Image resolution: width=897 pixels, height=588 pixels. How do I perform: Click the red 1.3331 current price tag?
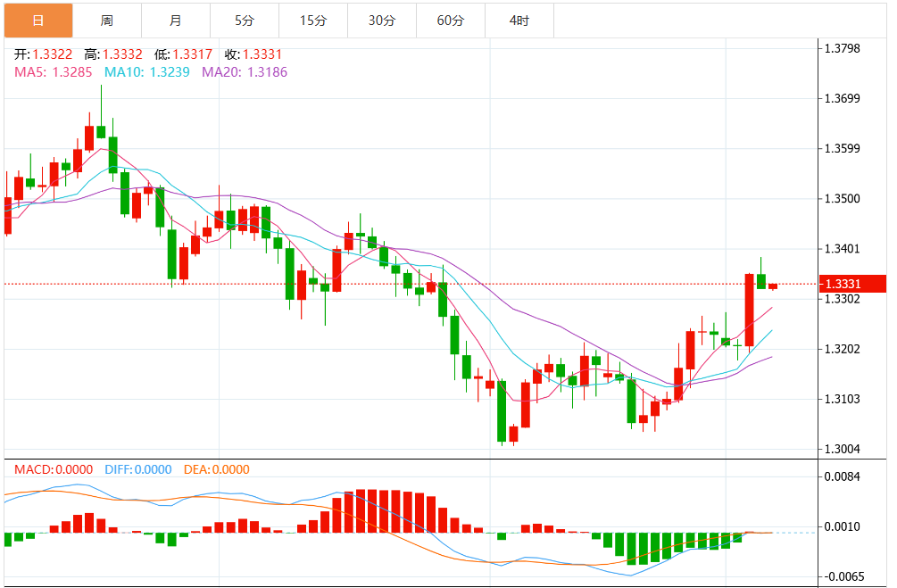(852, 284)
